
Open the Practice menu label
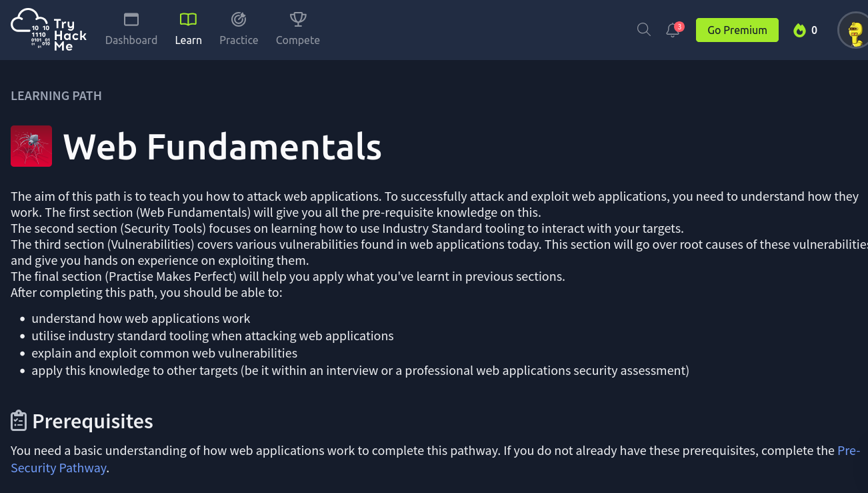239,40
